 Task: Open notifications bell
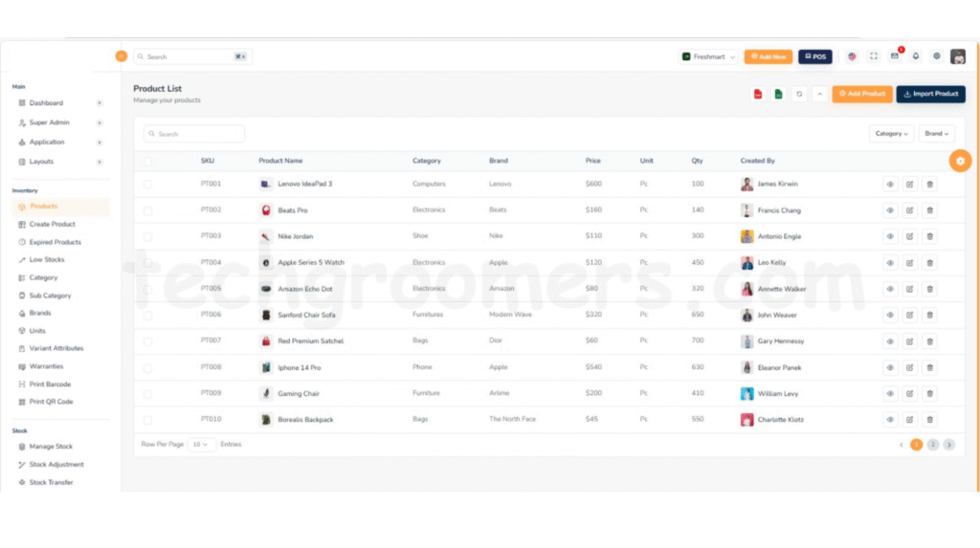(x=916, y=56)
